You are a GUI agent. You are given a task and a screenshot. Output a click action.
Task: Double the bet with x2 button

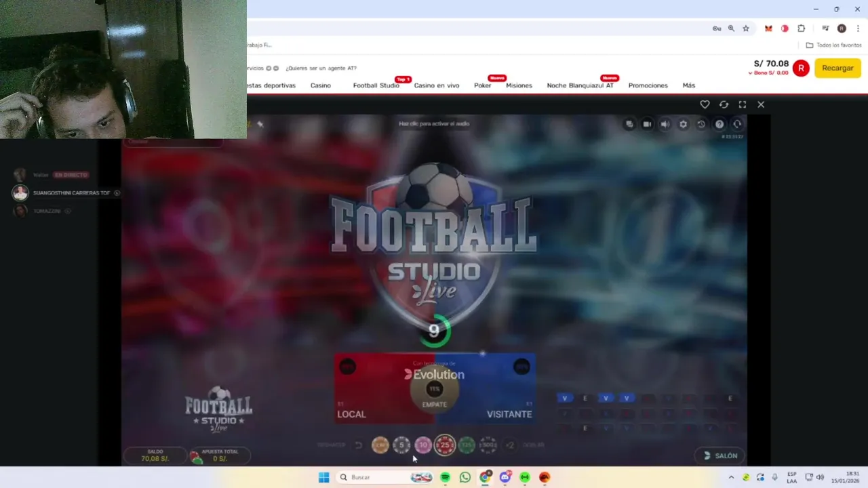(x=510, y=445)
